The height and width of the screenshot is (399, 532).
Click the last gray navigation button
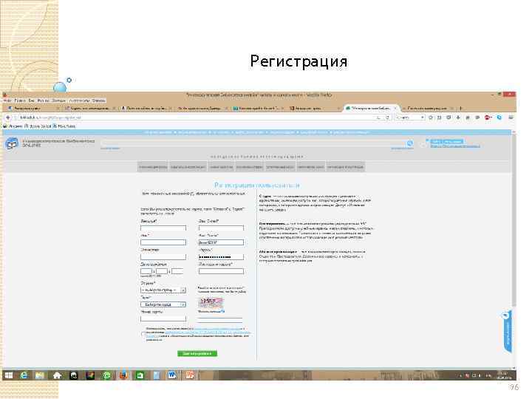[345, 167]
